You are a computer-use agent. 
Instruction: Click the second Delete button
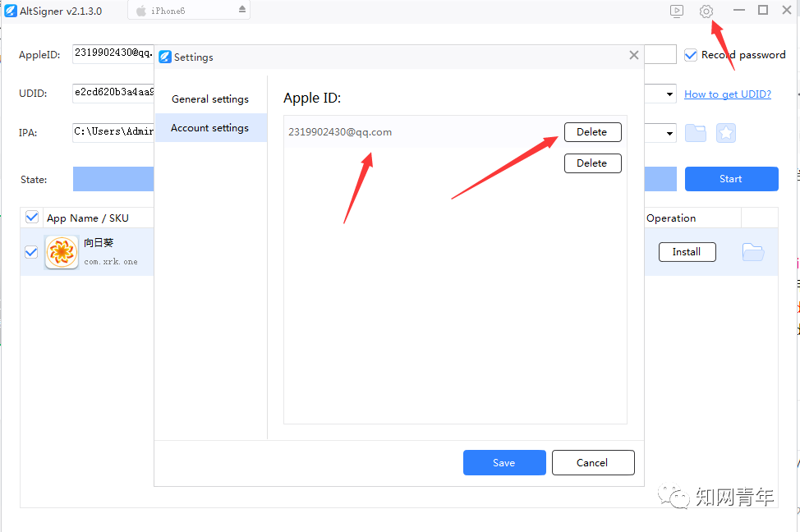point(592,163)
